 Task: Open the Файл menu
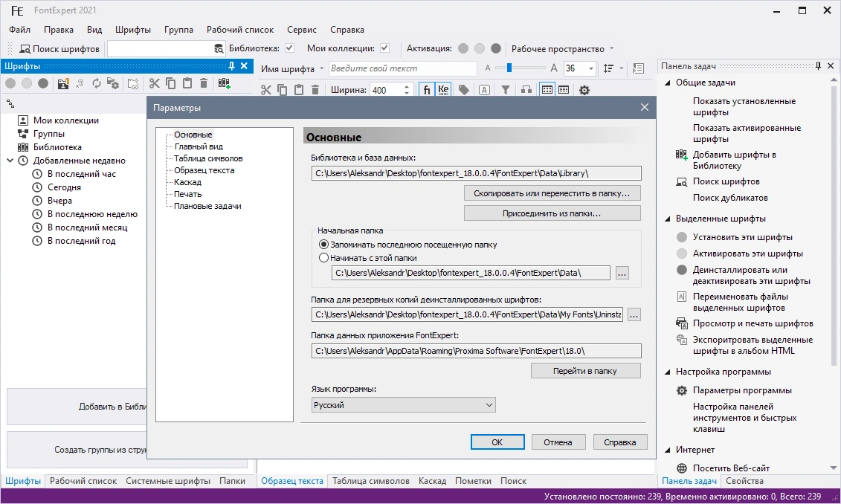tap(20, 30)
